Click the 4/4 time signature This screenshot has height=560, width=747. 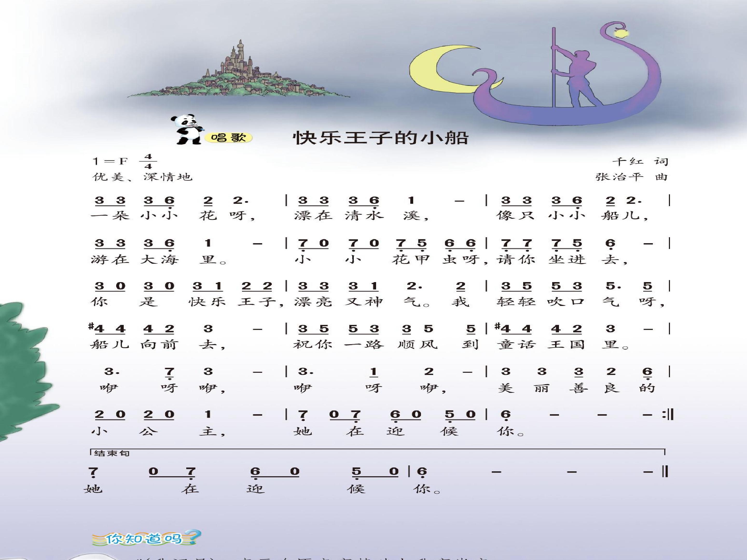148,161
